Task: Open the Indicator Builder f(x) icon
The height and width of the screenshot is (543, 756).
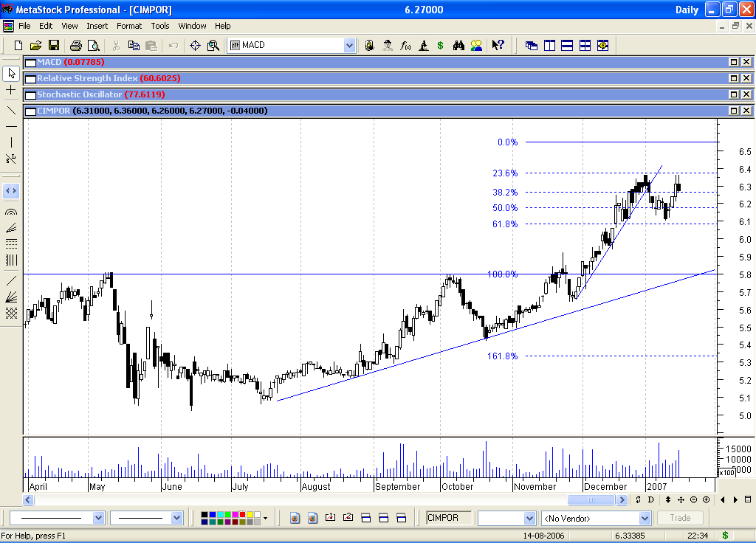Action: (405, 45)
